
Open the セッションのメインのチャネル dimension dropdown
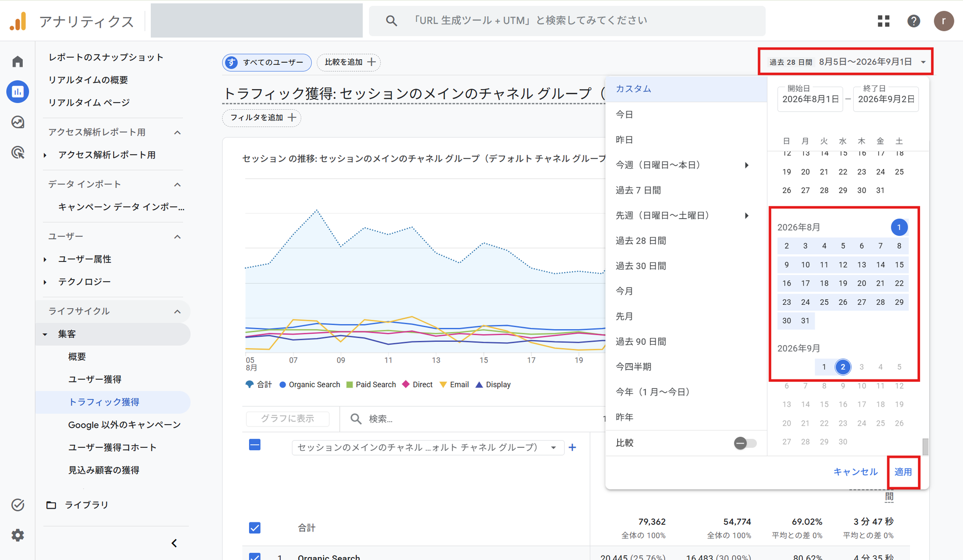428,447
